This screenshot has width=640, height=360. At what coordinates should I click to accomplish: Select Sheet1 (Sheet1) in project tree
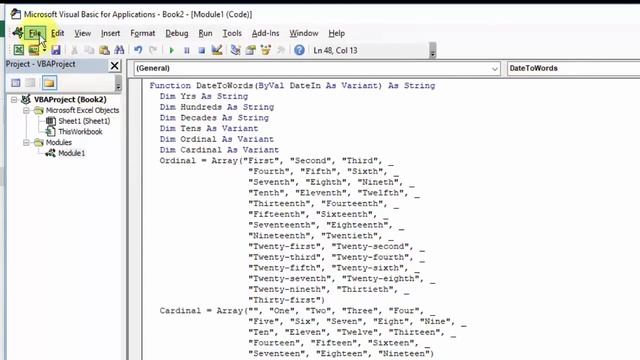(84, 121)
